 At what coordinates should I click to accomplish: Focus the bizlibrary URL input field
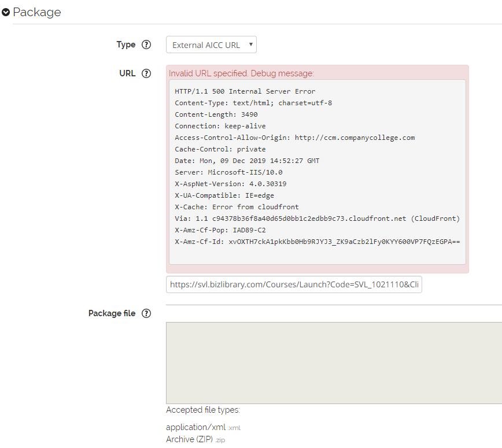[294, 284]
